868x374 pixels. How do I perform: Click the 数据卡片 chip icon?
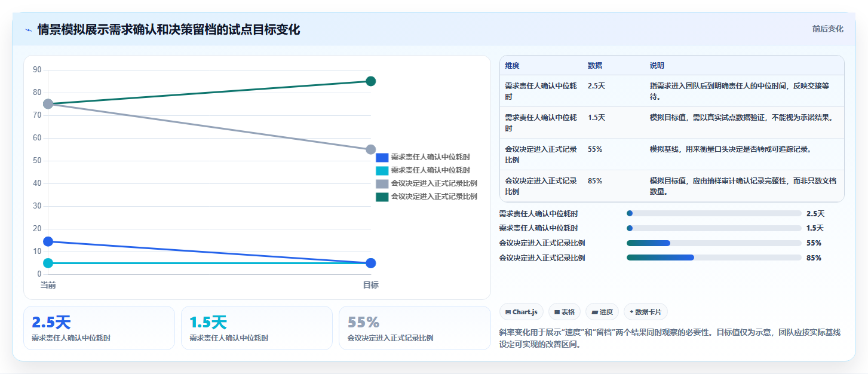point(631,312)
